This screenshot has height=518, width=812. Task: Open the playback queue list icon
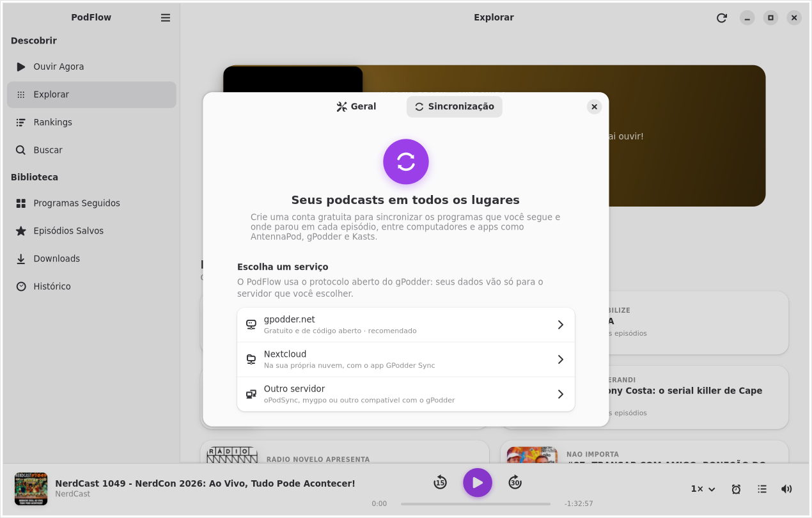pos(762,489)
